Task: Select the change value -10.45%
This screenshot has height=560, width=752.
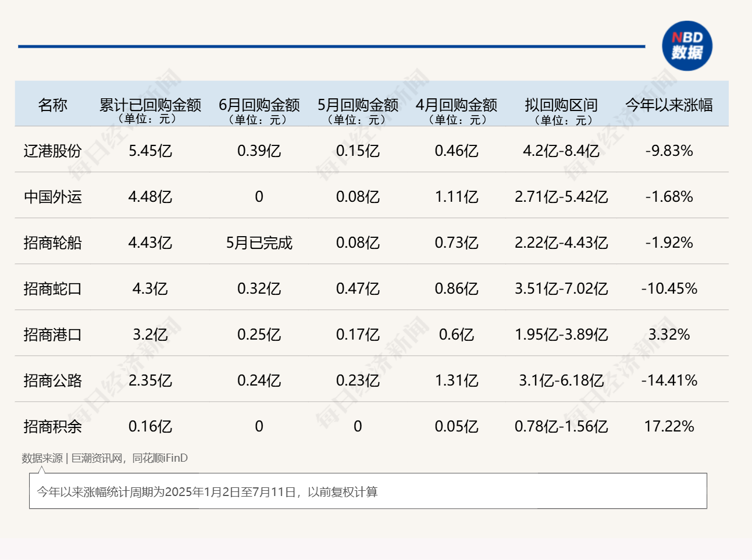Action: 669,289
